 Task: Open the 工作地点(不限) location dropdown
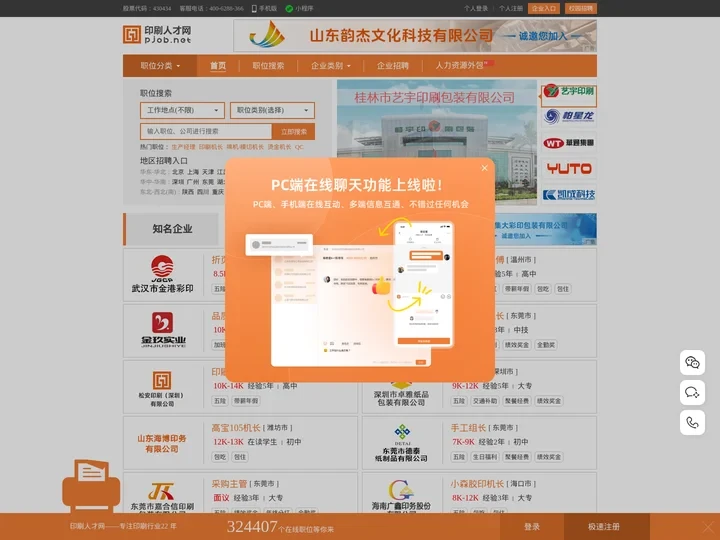click(182, 110)
